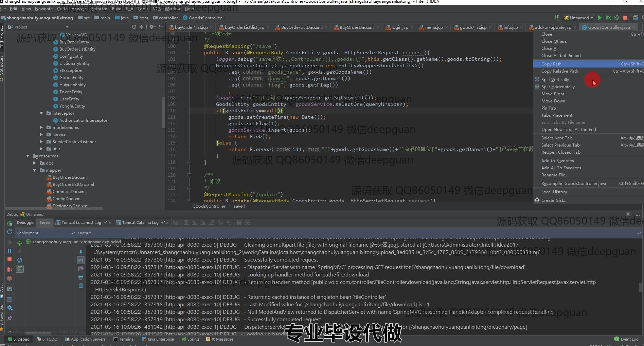Open the Terminal tool window button
Image resolution: width=644 pixels, height=346 pixels.
click(x=124, y=339)
